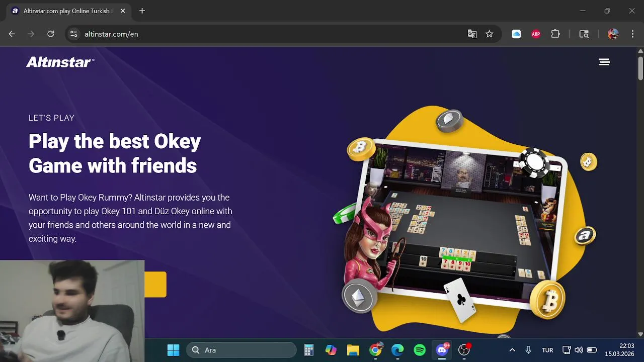Click the browser forward arrow
The image size is (644, 362).
pyautogui.click(x=31, y=34)
